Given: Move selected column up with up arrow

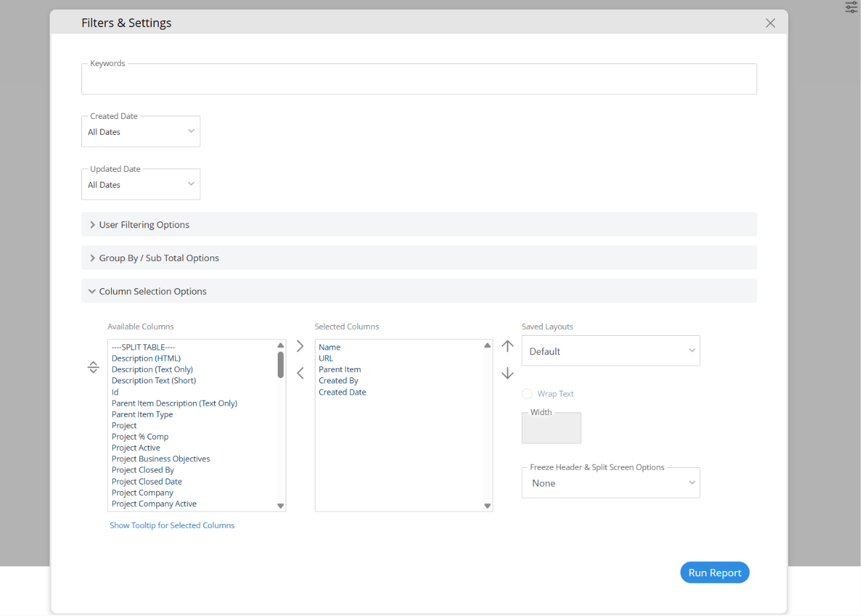Looking at the screenshot, I should (507, 346).
